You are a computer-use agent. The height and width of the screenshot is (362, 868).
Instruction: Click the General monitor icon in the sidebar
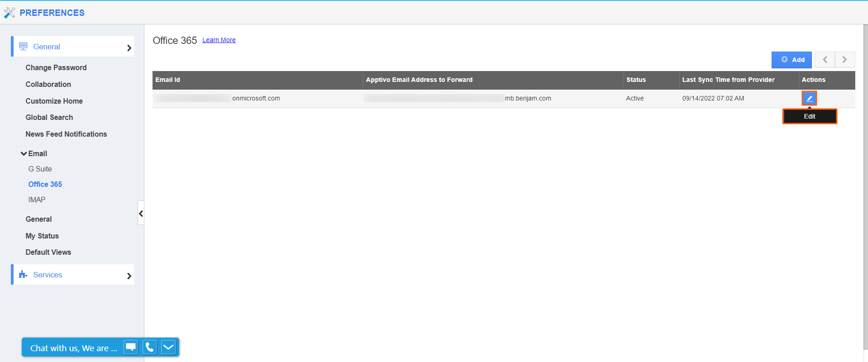pyautogui.click(x=23, y=46)
